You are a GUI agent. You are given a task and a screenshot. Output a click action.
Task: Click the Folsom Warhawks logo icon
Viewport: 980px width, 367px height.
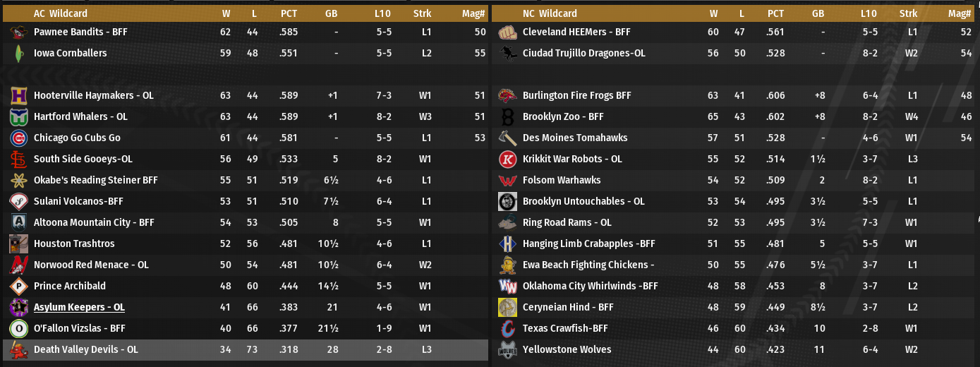[x=507, y=180]
